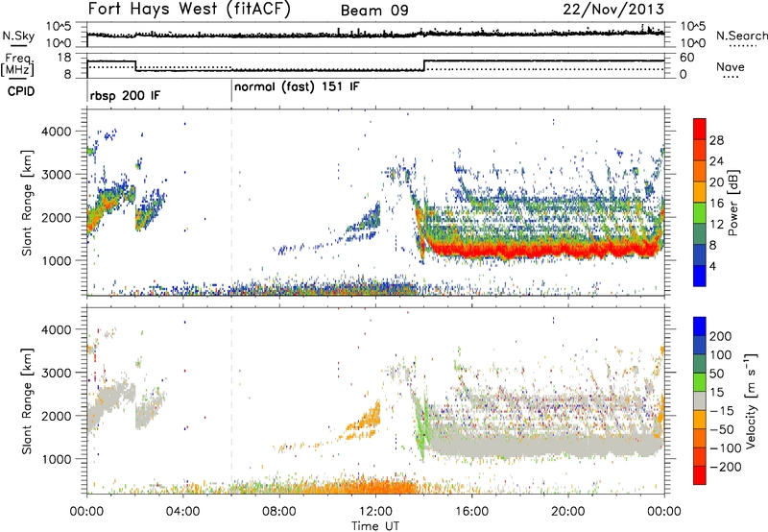Click the '20:00' time tick label
The height and width of the screenshot is (532, 768).
pos(567,512)
